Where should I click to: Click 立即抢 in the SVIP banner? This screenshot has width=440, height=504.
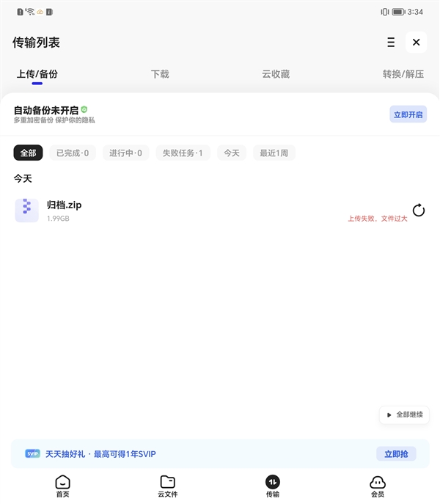pos(396,454)
